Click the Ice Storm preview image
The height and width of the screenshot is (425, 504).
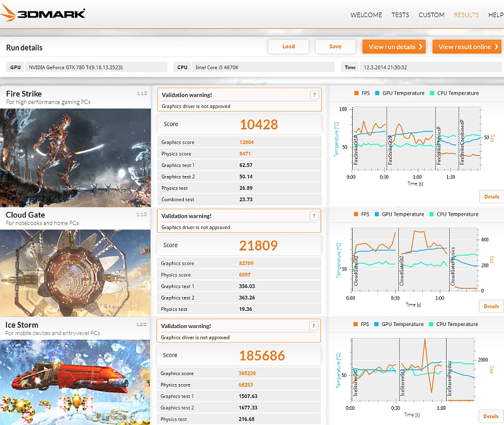(x=75, y=382)
